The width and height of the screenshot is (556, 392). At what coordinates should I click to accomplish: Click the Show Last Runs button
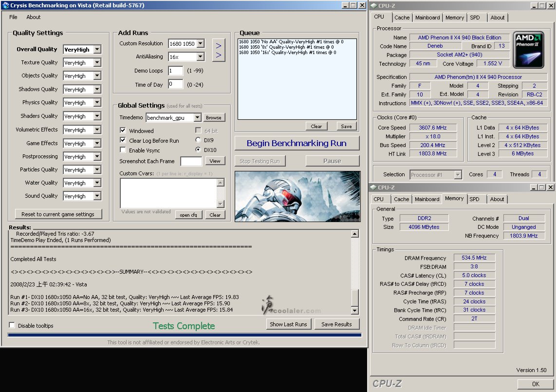(288, 324)
